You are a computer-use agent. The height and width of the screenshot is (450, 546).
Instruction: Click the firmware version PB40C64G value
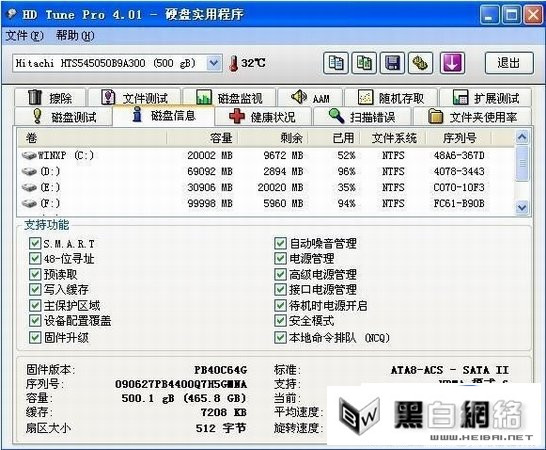tap(220, 370)
